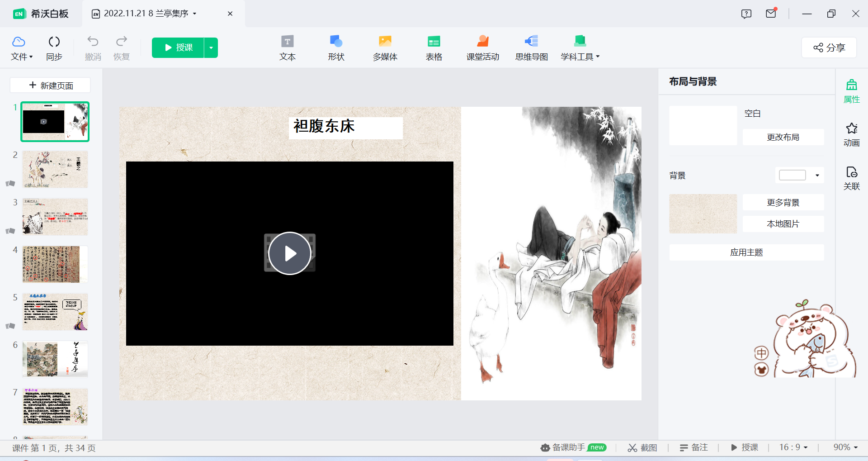Click the beige paper background preview
868x461 pixels.
tap(703, 214)
